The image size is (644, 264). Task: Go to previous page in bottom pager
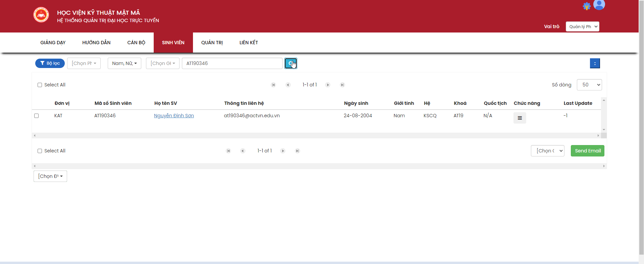243,151
